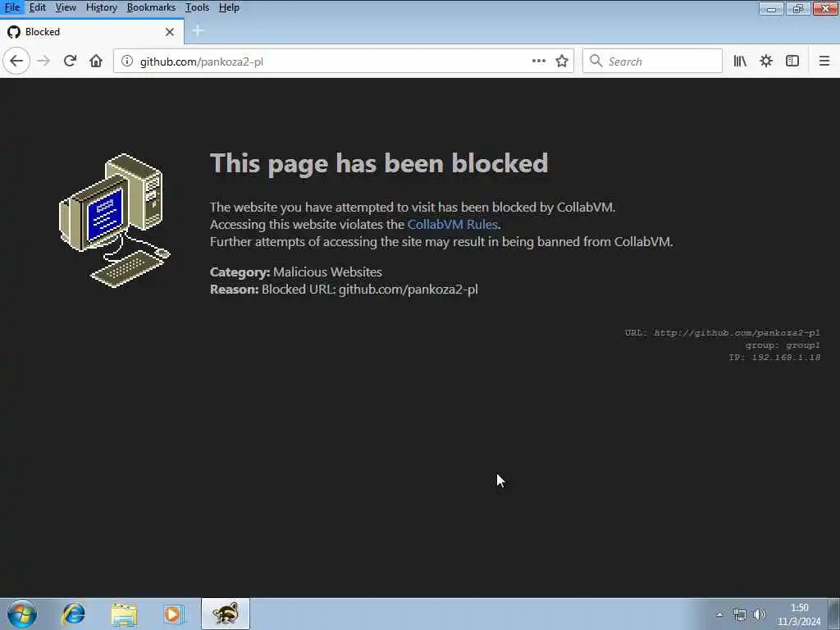Viewport: 840px width, 630px height.
Task: Open the History menu
Action: tap(101, 7)
